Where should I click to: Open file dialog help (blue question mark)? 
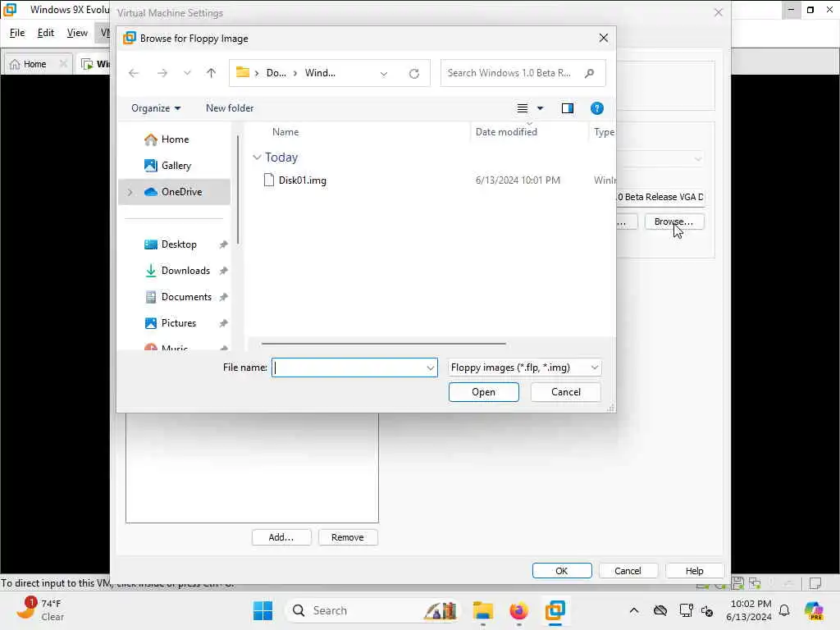[x=597, y=108]
